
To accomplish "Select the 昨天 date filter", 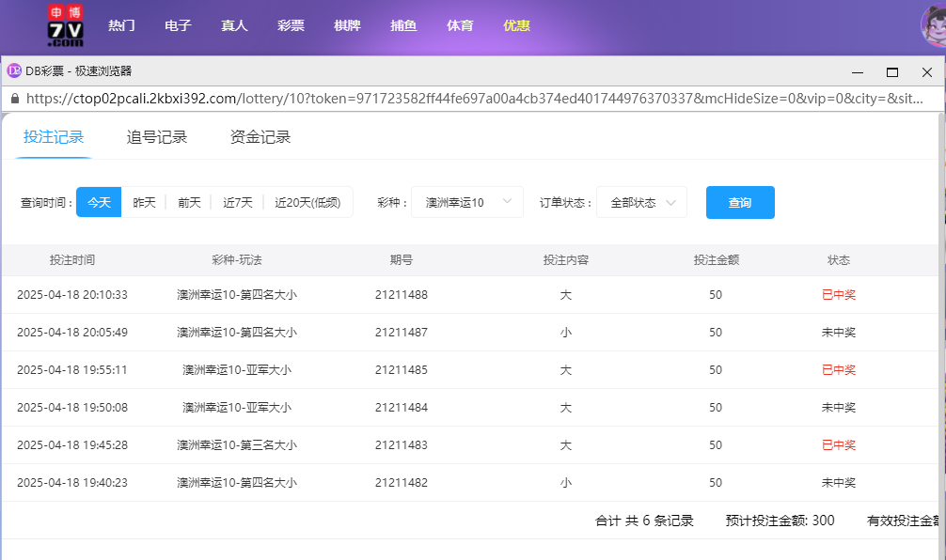I will (143, 201).
